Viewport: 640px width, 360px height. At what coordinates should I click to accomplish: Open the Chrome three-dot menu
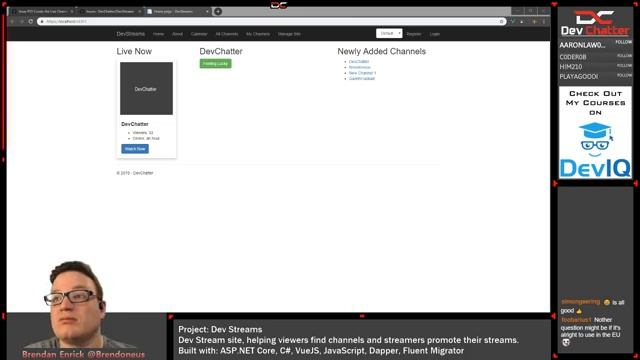click(544, 21)
